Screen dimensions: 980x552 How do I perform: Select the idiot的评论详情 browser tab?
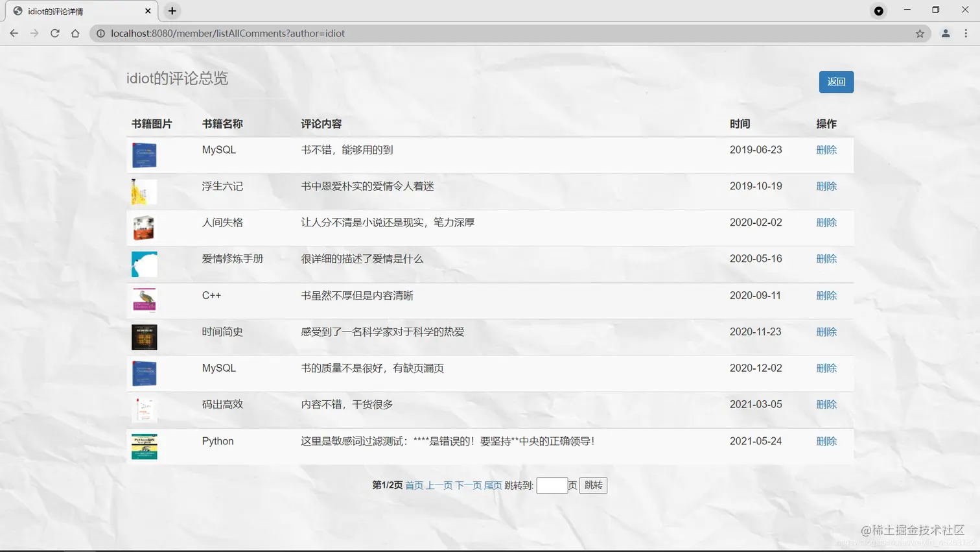click(x=78, y=10)
